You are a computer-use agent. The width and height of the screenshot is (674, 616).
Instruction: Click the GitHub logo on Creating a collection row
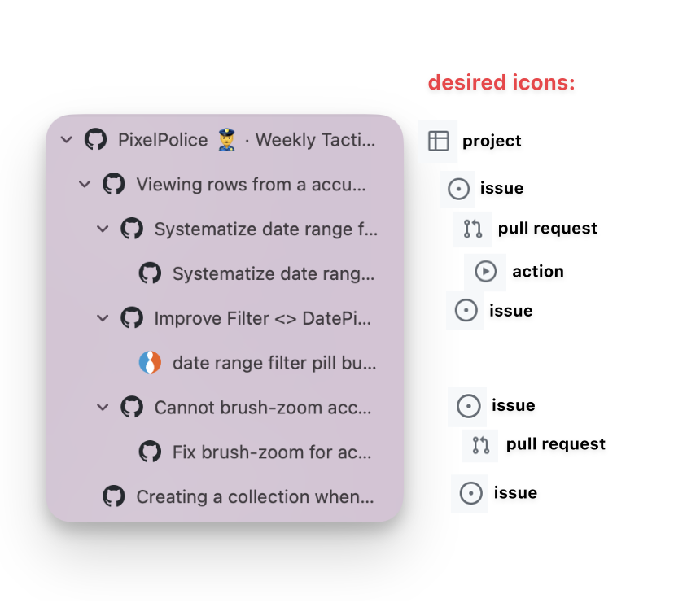[113, 496]
